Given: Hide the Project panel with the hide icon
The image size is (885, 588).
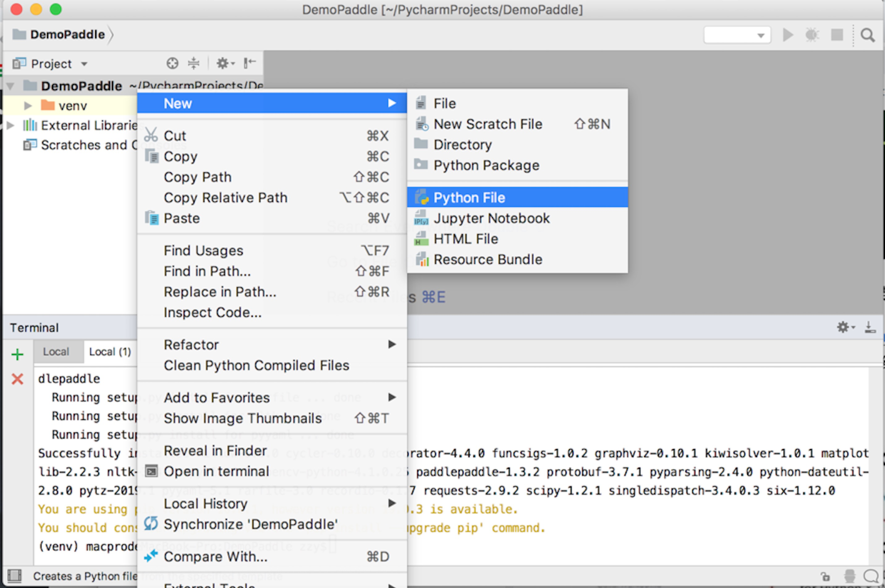Looking at the screenshot, I should point(249,63).
